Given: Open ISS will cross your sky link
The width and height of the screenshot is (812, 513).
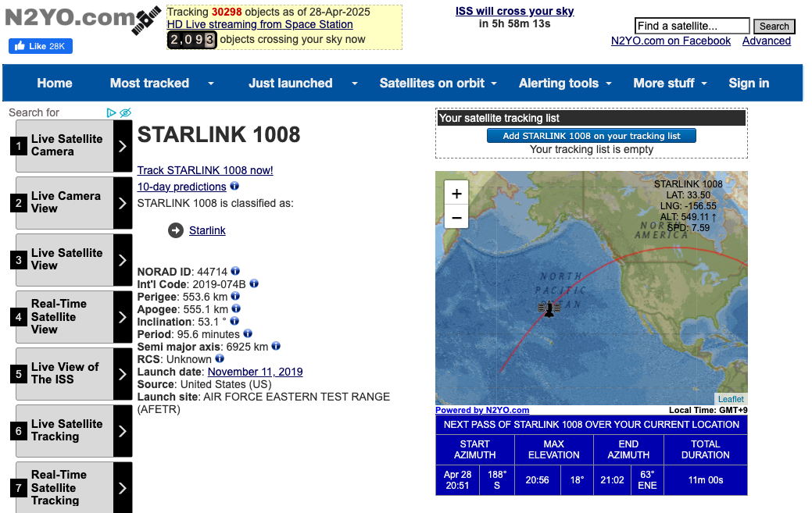Looking at the screenshot, I should pos(515,11).
